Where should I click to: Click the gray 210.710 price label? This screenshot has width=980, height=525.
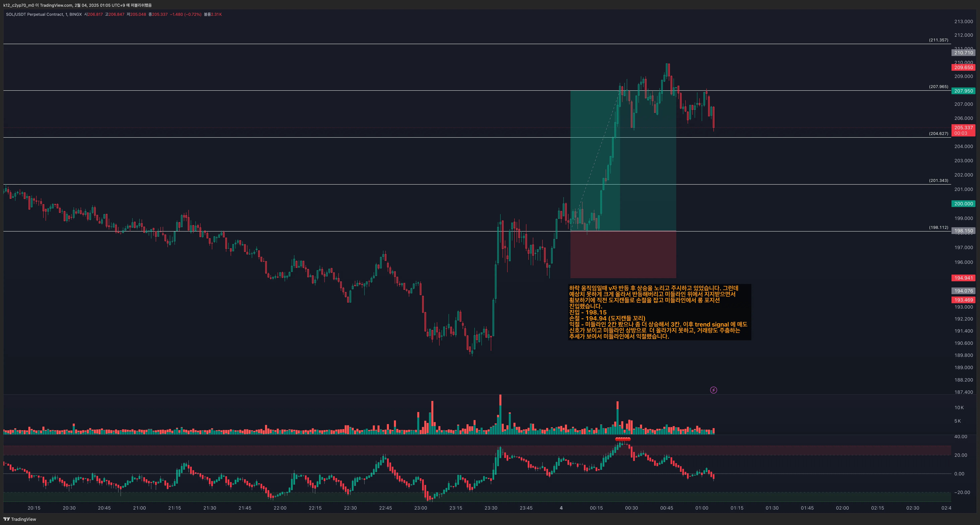pos(963,52)
